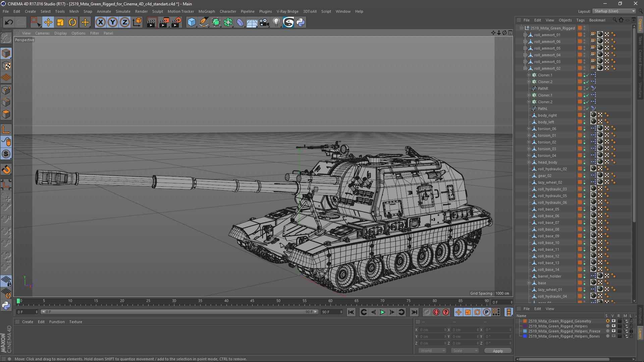Click the Render Settings icon
This screenshot has height=362, width=644.
point(176,22)
